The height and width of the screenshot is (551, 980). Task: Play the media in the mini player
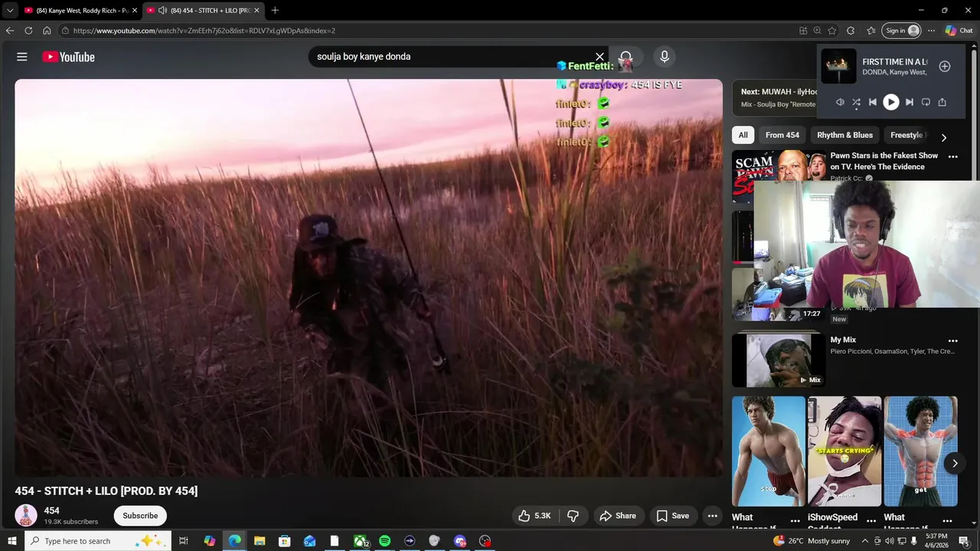(890, 102)
